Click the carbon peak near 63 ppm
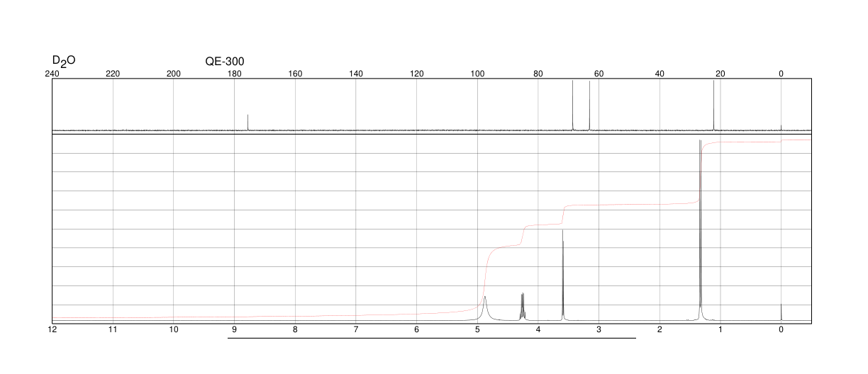 point(589,106)
